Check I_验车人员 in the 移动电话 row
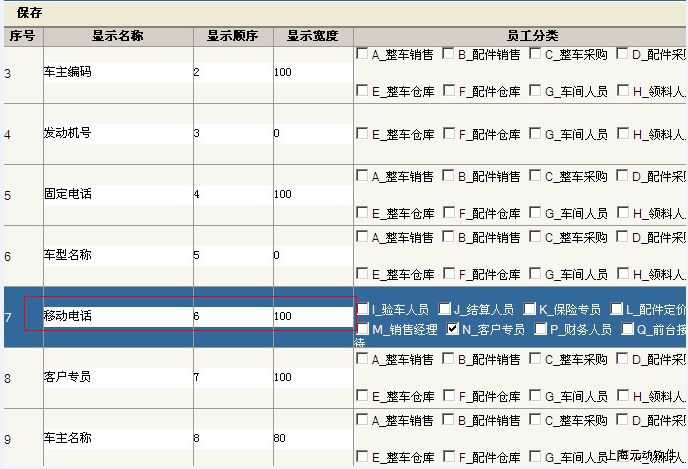688x469 pixels. point(362,309)
